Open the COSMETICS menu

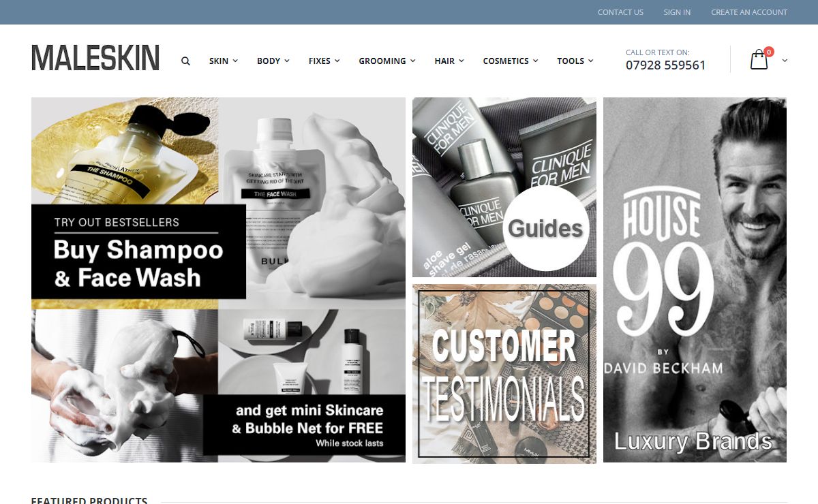[506, 61]
